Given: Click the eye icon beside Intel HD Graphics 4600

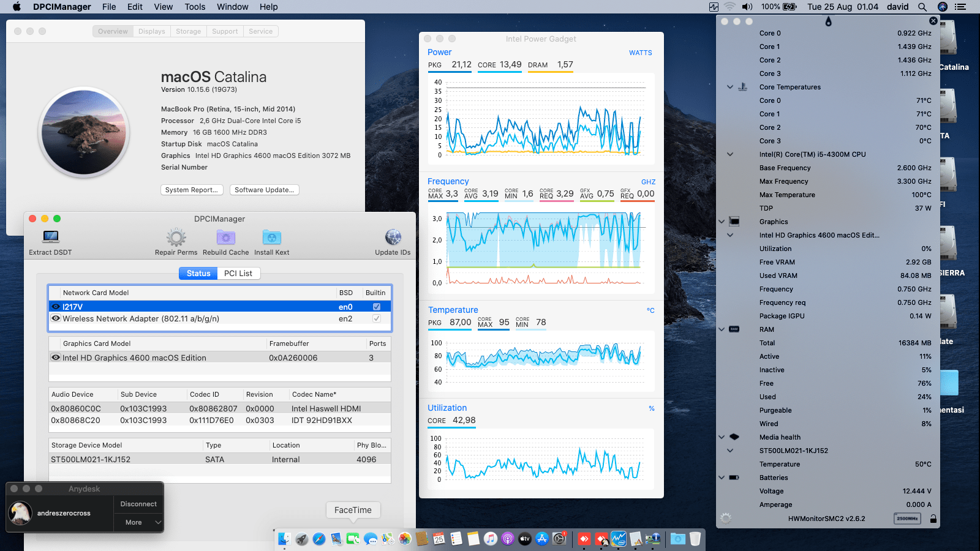Looking at the screenshot, I should (56, 358).
